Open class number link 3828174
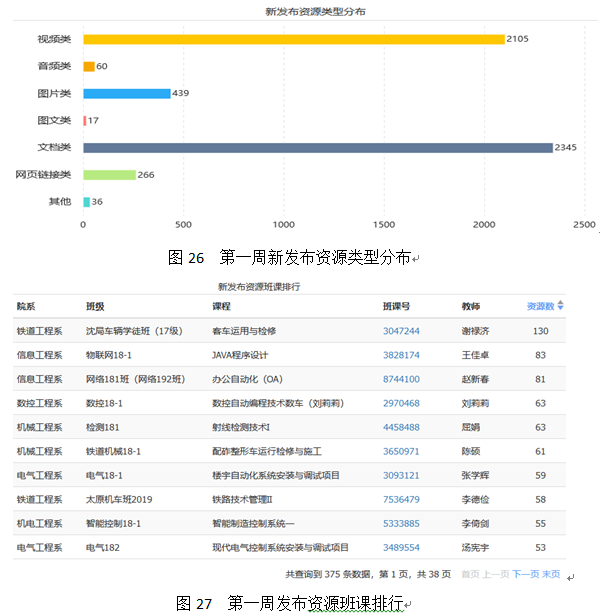Image resolution: width=600 pixels, height=616 pixels. click(x=401, y=355)
